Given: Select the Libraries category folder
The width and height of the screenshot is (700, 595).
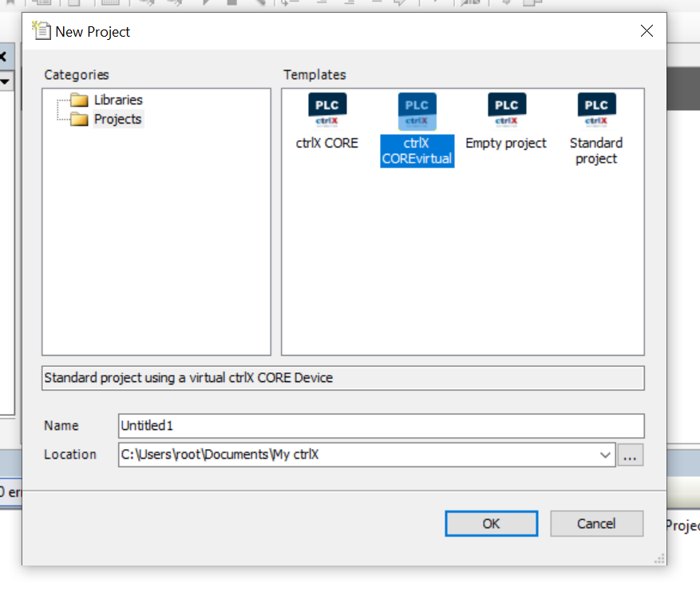Looking at the screenshot, I should (x=107, y=100).
